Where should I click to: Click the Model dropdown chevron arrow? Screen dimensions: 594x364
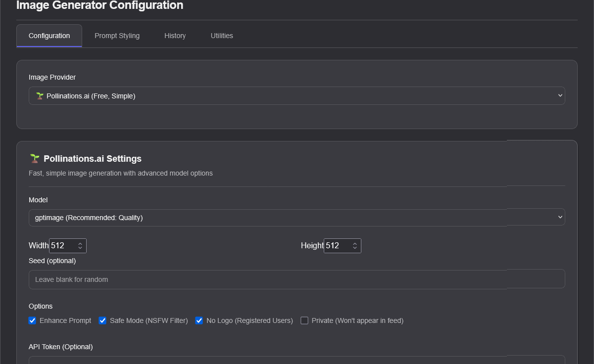coord(560,217)
